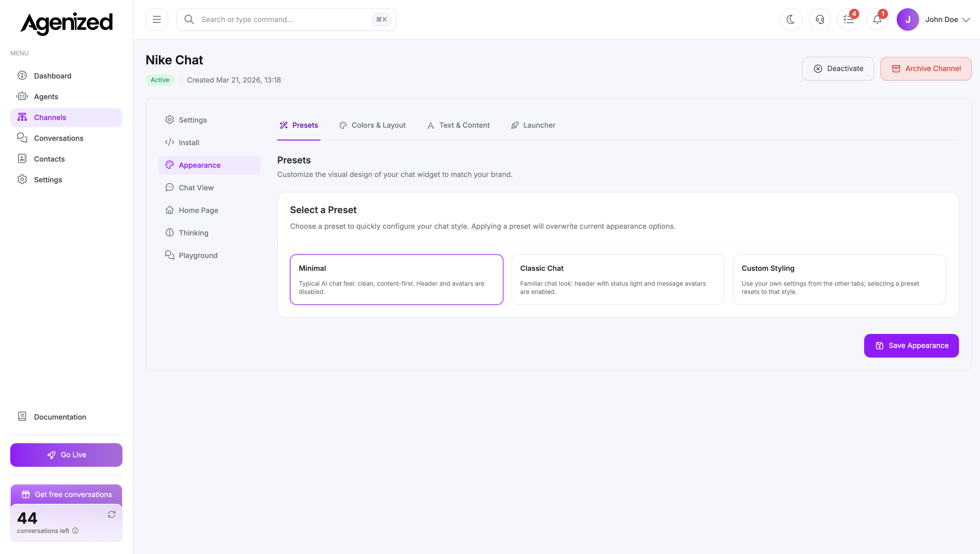Click the Appearance palette icon
This screenshot has width=980, height=554.
pos(170,164)
